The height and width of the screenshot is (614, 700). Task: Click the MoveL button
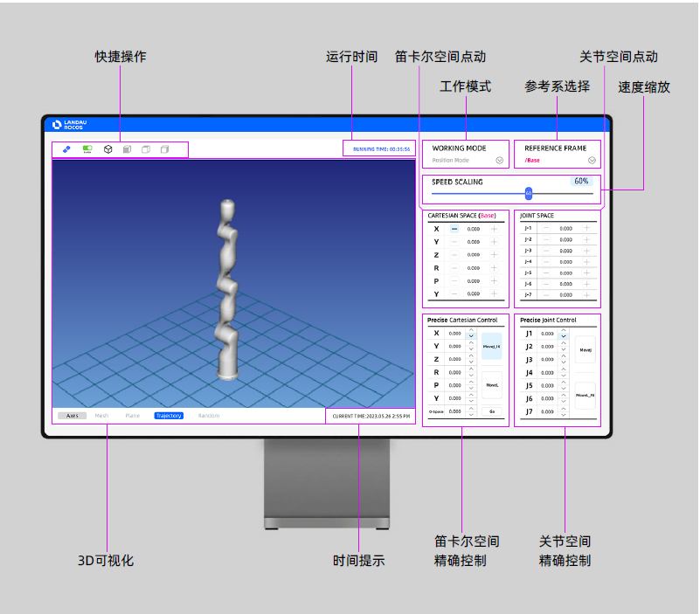coord(492,384)
